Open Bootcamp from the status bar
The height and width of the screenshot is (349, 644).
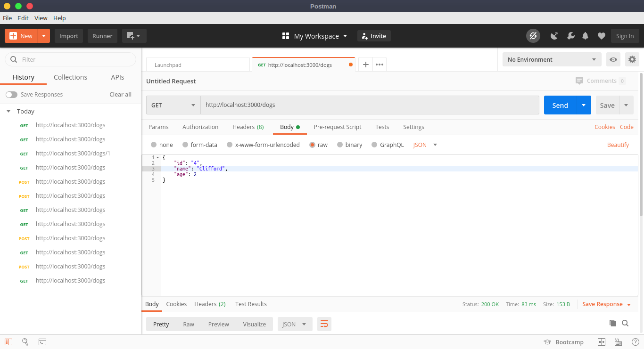563,342
